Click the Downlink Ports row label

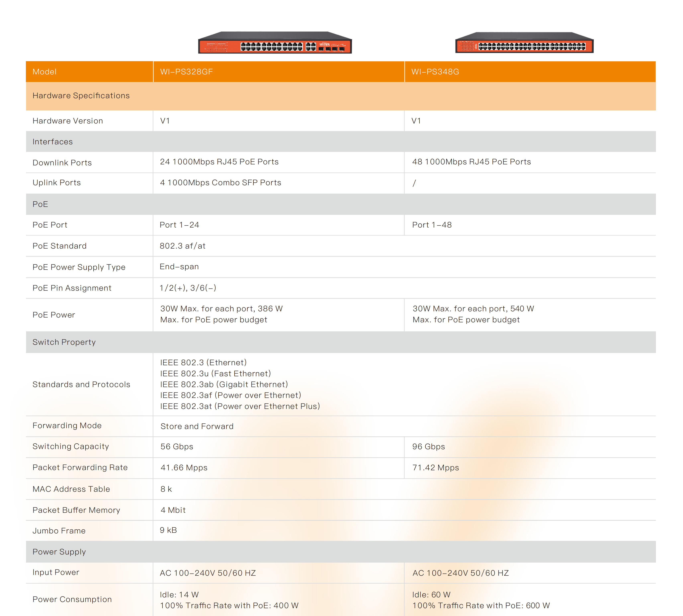(62, 163)
